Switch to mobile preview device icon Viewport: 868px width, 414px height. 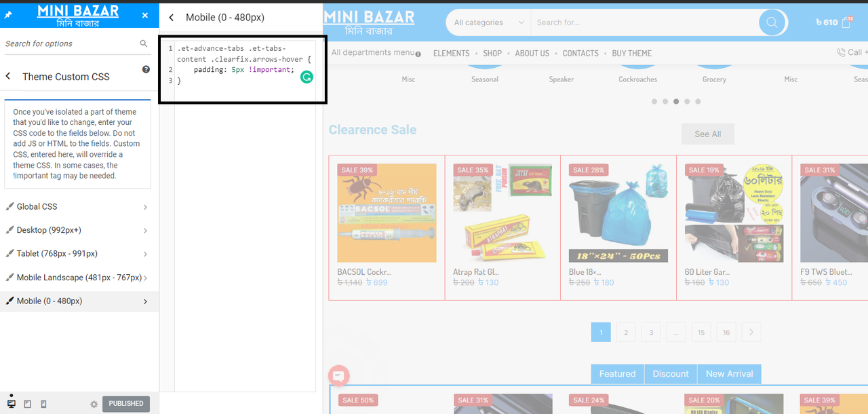click(x=43, y=404)
